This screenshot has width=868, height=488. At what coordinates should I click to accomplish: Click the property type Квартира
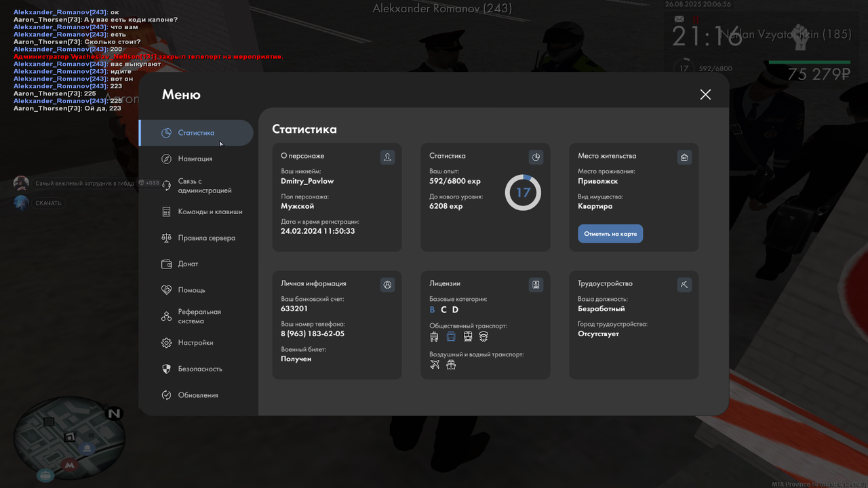(x=595, y=206)
